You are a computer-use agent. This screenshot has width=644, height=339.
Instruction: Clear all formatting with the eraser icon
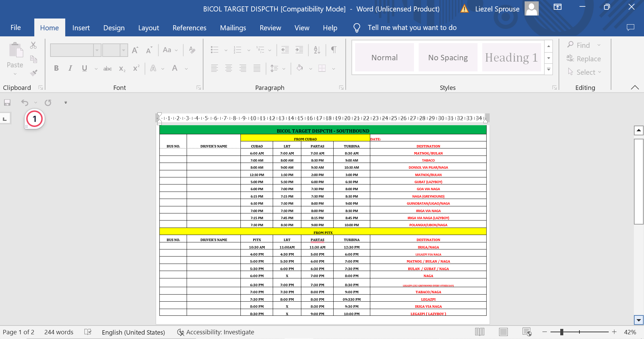click(x=192, y=50)
